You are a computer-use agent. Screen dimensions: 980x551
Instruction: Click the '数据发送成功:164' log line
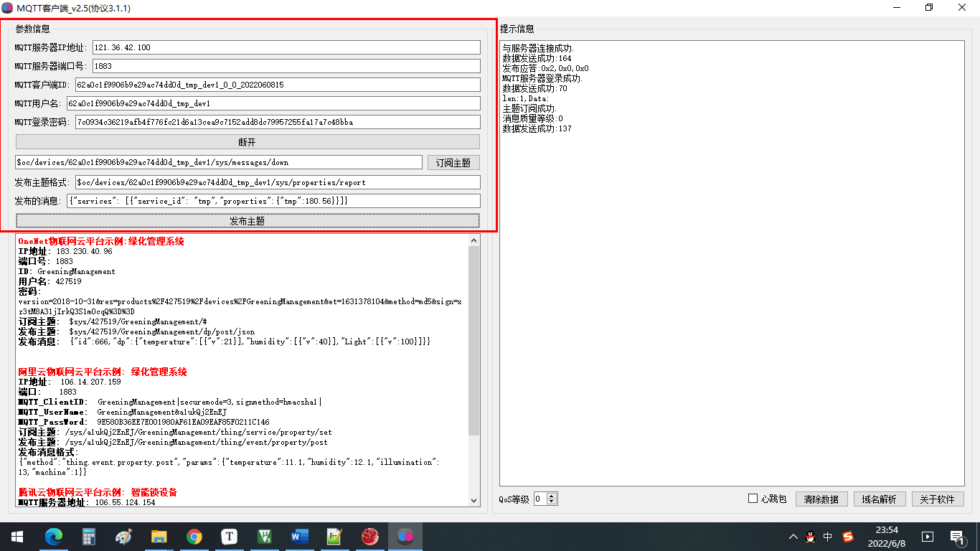click(x=537, y=58)
